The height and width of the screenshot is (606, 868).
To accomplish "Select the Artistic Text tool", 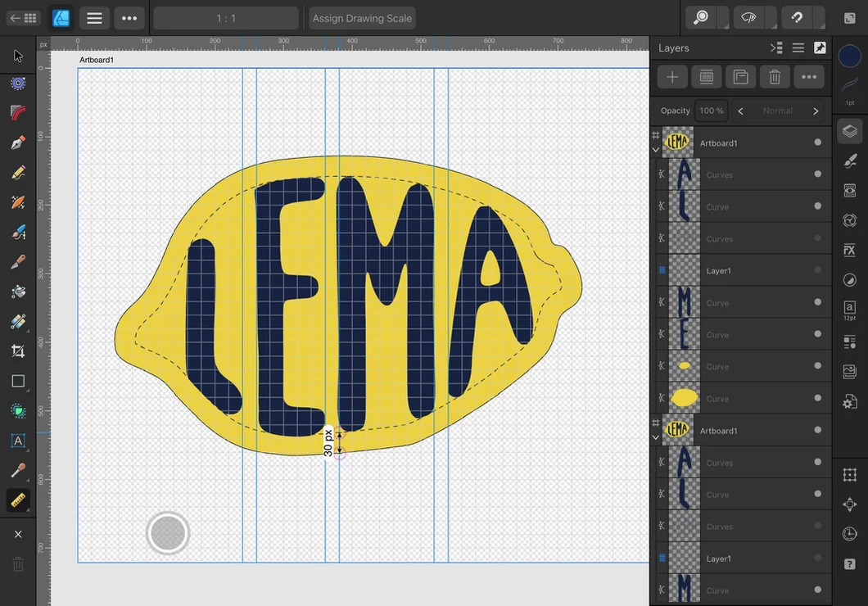I will [18, 441].
